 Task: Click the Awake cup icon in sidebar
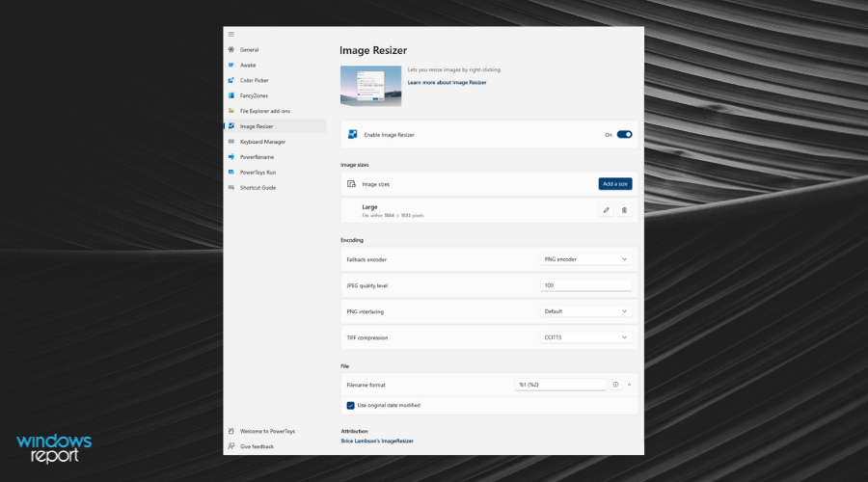[x=231, y=65]
